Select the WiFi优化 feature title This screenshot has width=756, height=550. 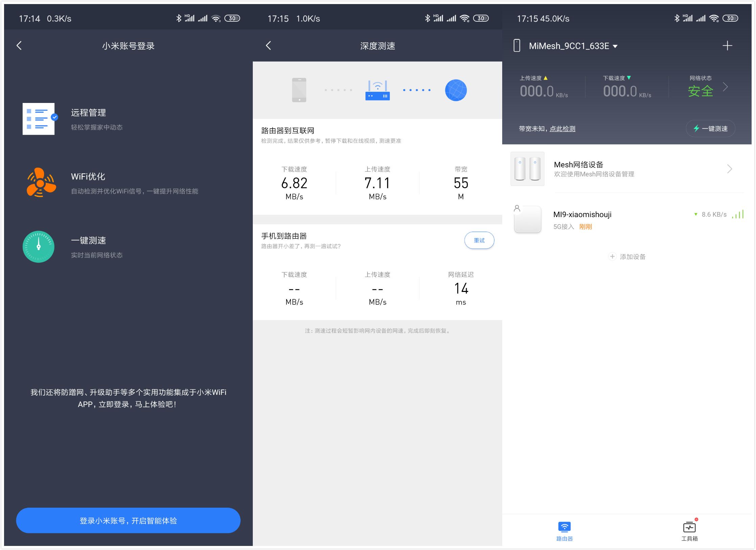(88, 176)
